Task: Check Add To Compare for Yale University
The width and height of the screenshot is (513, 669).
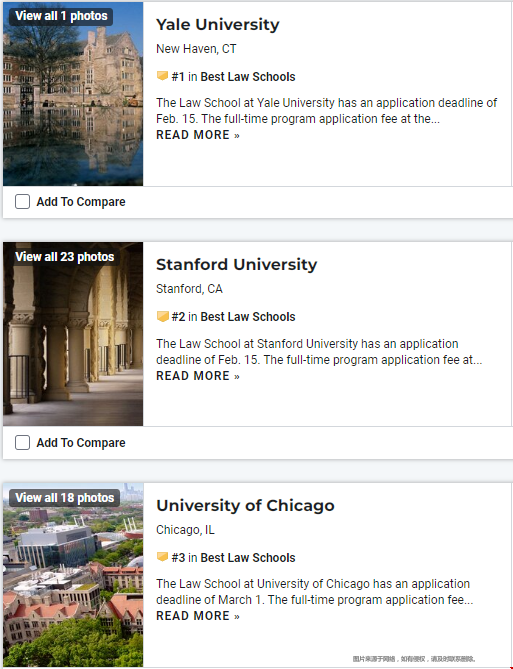Action: click(x=22, y=201)
